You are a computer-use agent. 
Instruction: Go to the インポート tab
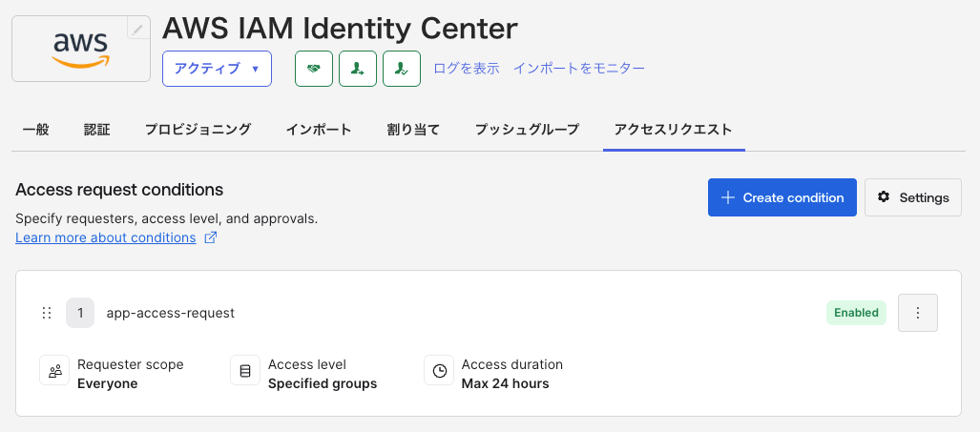319,130
